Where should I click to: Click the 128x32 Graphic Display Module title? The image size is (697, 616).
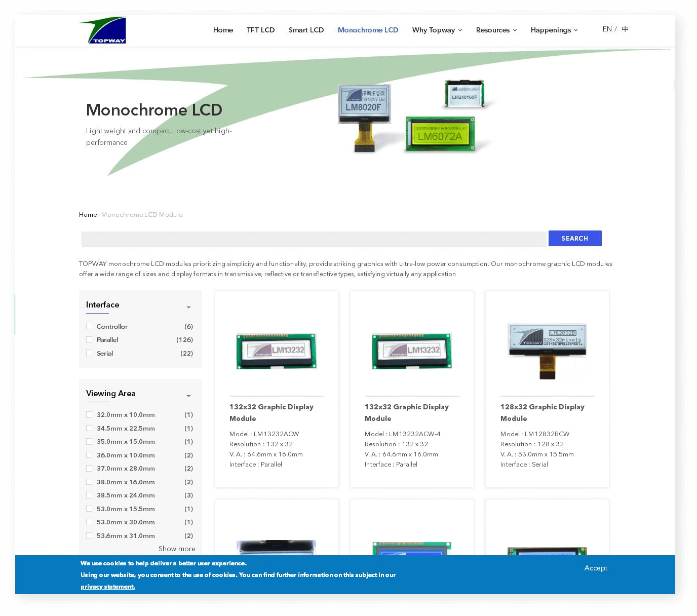(542, 412)
